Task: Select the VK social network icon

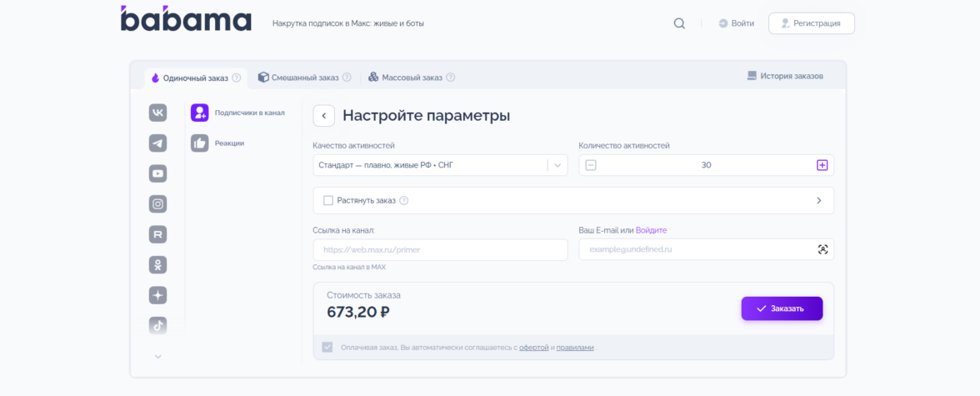Action: [157, 113]
